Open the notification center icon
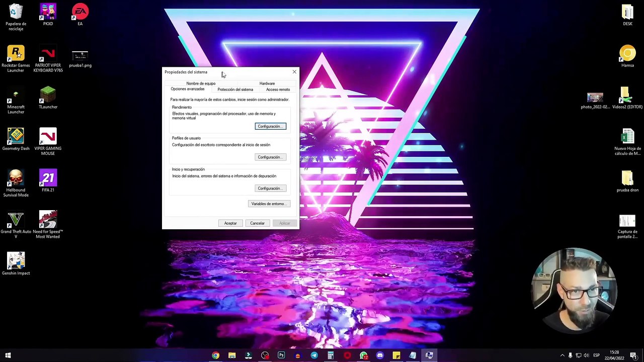The image size is (644, 362). [x=633, y=355]
